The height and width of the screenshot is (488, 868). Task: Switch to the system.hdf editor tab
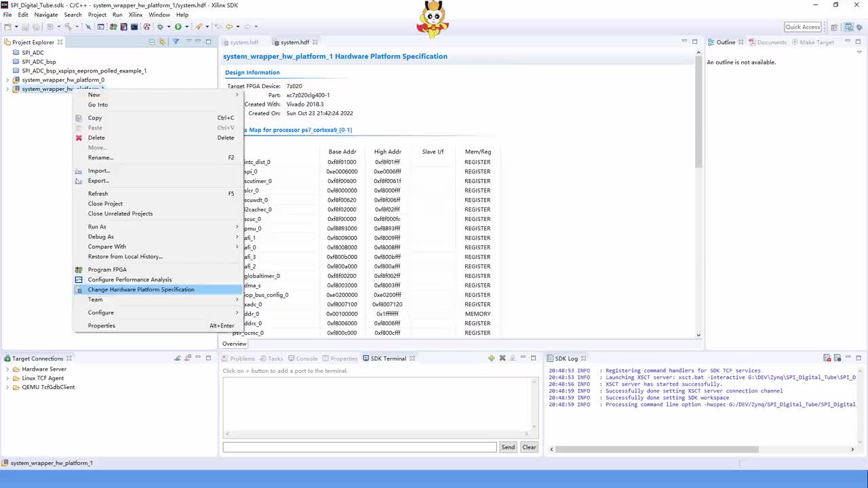point(295,42)
